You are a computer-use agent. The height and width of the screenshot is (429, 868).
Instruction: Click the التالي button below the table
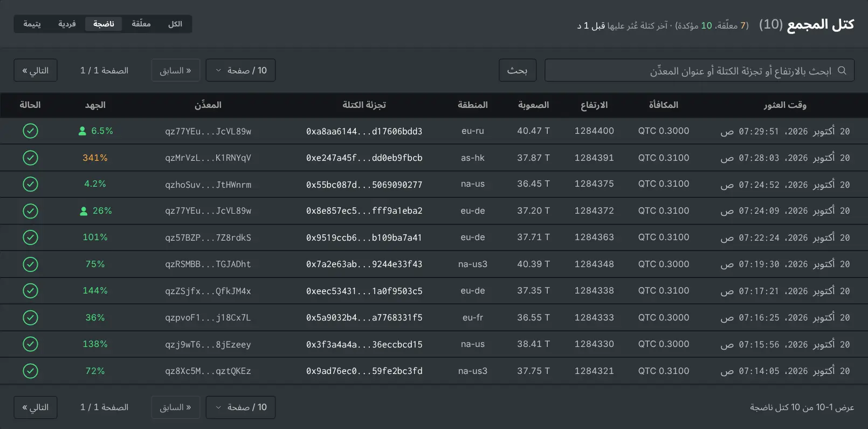click(x=36, y=407)
